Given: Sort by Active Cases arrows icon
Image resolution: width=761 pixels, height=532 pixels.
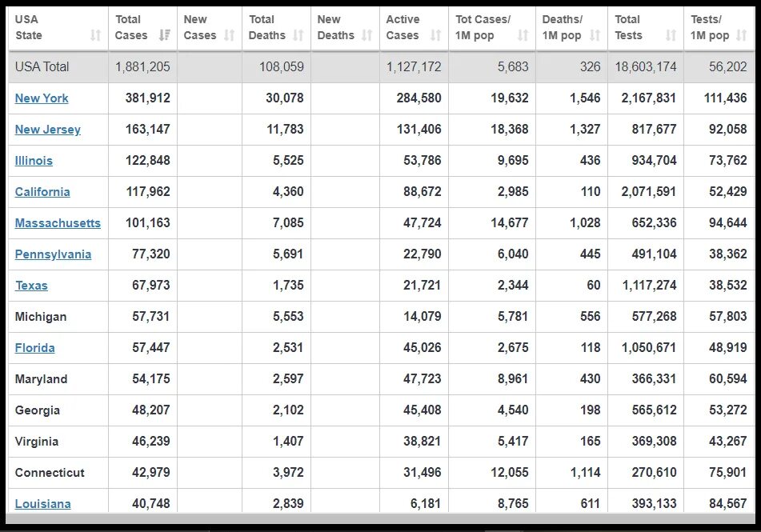Looking at the screenshot, I should point(436,35).
